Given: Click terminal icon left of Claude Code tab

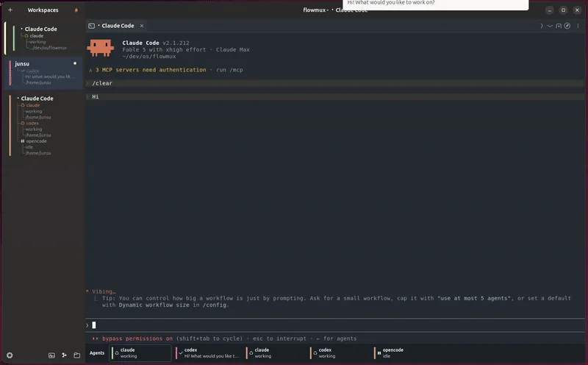Looking at the screenshot, I should (x=91, y=26).
